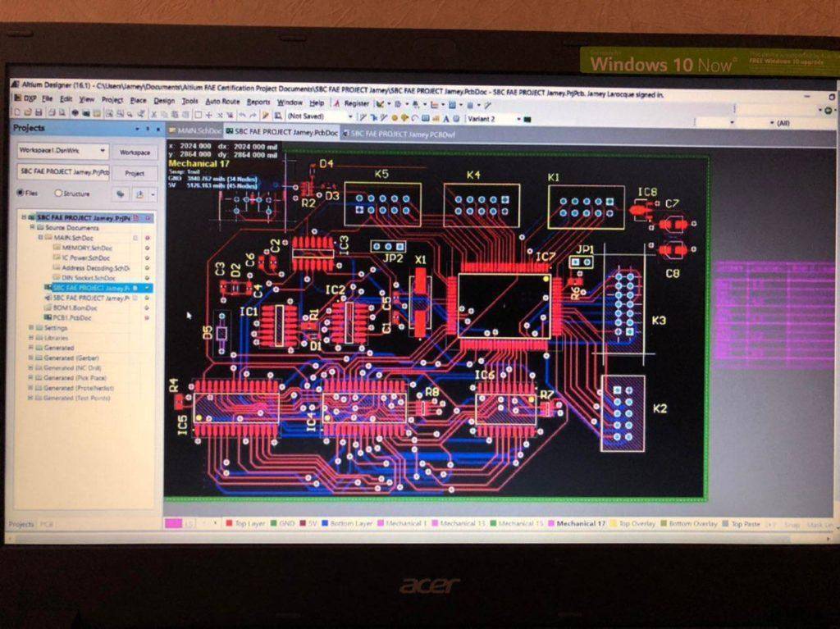
Task: Switch to the MAIN.SchDoc tab
Action: [x=195, y=131]
